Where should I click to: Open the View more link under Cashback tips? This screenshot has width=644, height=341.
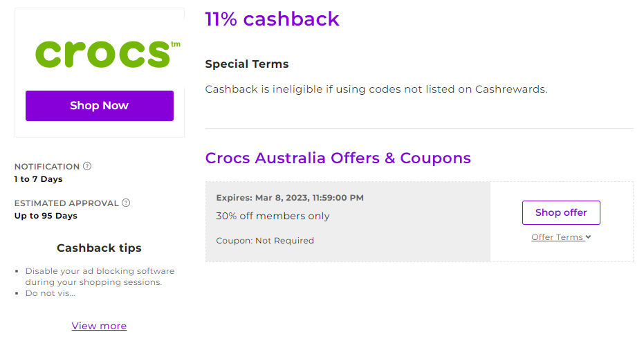(99, 326)
